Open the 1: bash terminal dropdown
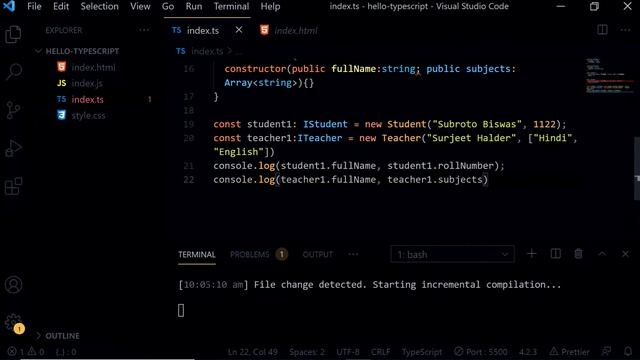The width and height of the screenshot is (640, 360). (452, 254)
